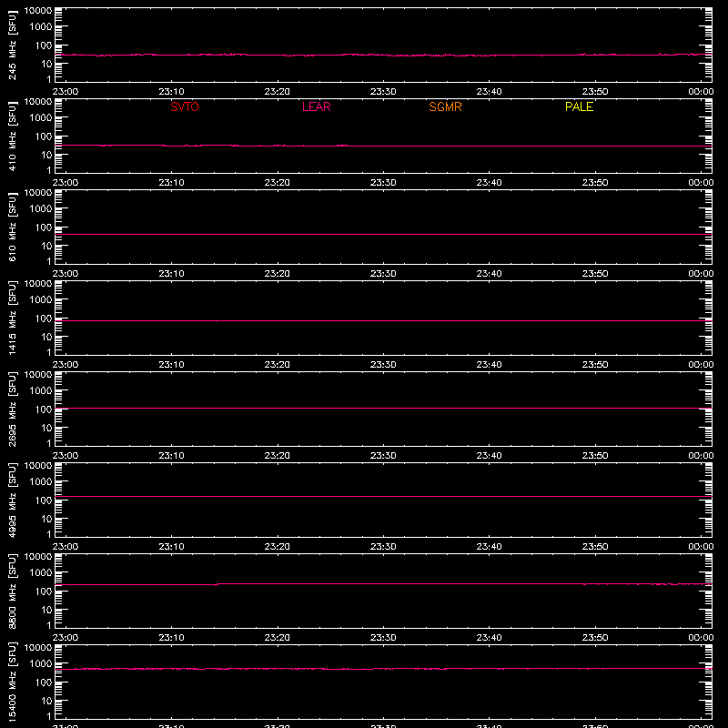
Task: Click the 100 tick of the 245 MHz plot
Action: pyautogui.click(x=44, y=45)
